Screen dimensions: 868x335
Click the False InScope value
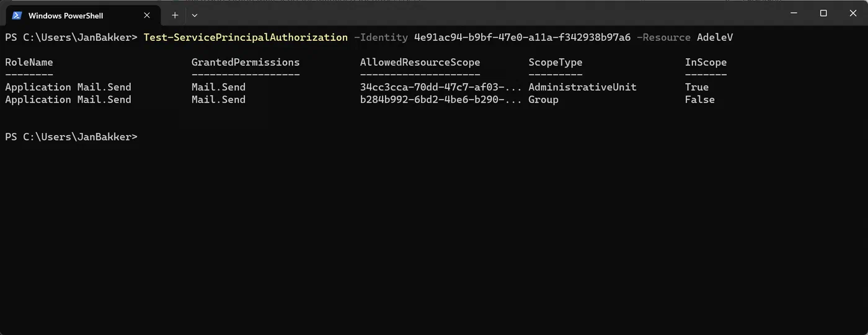click(699, 100)
